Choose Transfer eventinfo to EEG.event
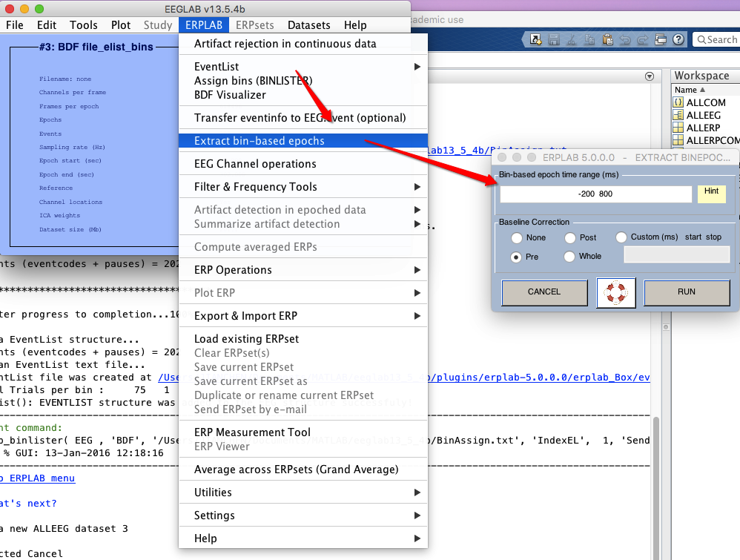The height and width of the screenshot is (560, 740). pyautogui.click(x=303, y=118)
